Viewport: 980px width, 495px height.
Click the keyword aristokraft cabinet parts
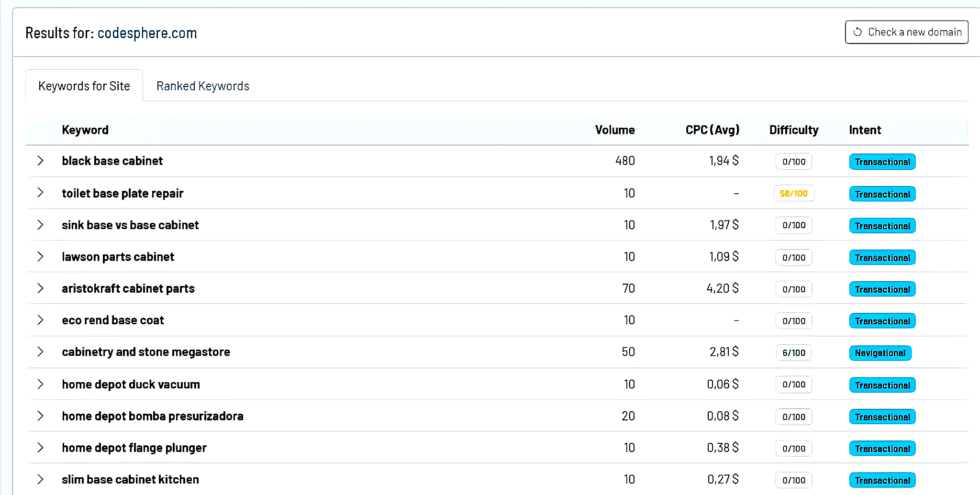tap(128, 288)
